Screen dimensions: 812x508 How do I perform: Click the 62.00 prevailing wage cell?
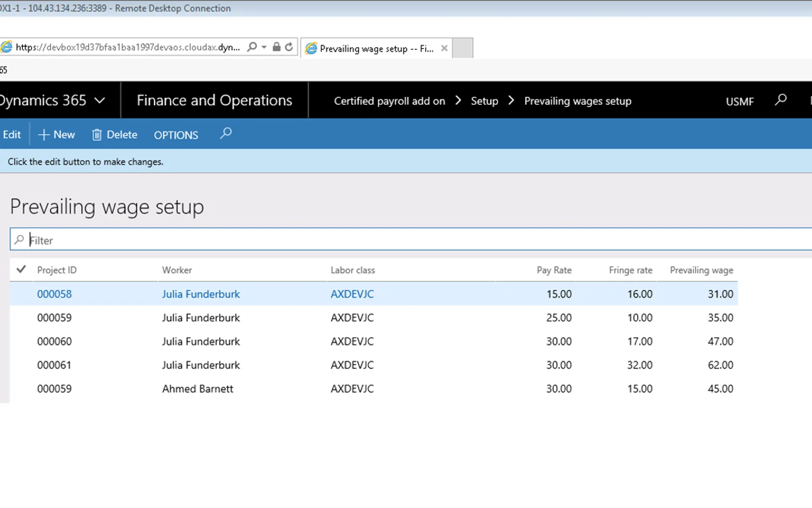click(x=721, y=365)
